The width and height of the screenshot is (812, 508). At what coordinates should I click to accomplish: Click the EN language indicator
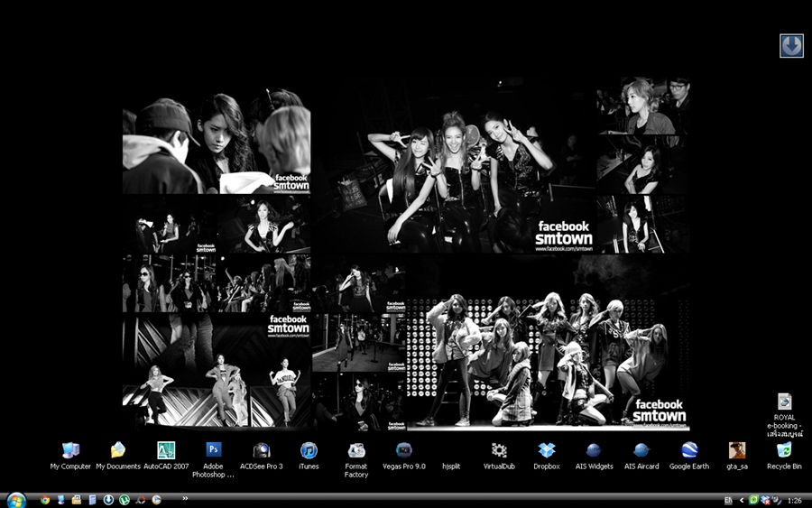tap(728, 500)
